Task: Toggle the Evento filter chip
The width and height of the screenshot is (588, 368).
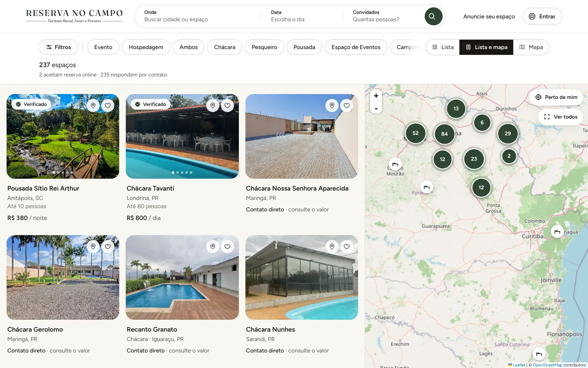Action: 103,47
